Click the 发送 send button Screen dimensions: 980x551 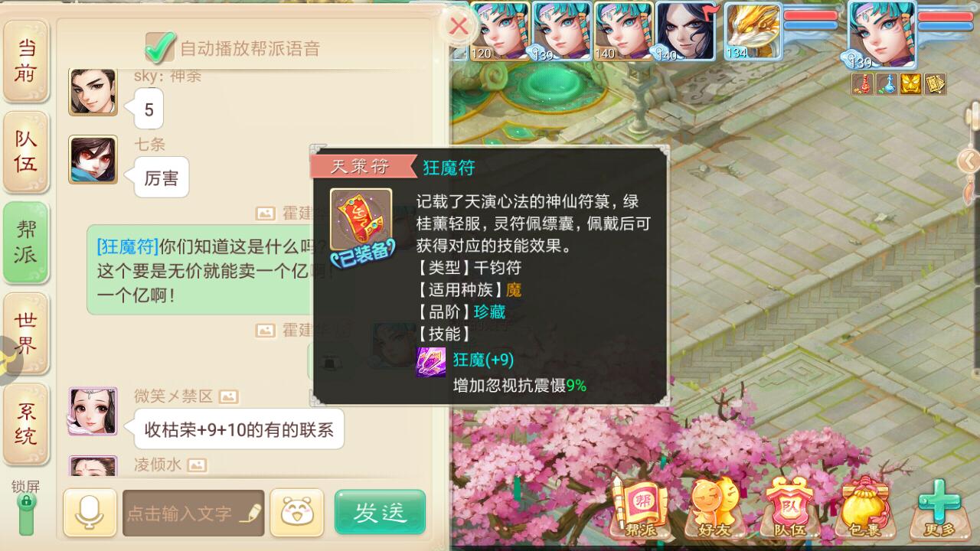pos(380,512)
